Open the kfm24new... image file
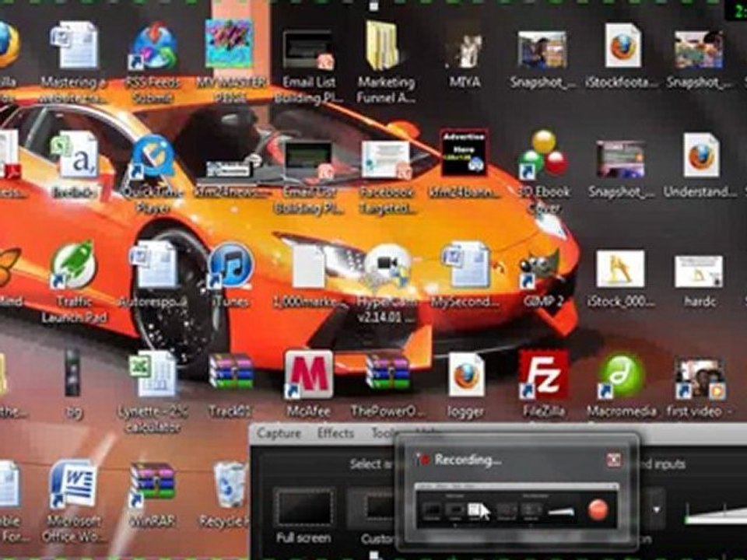Screen dimensions: 747x560 click(232, 168)
